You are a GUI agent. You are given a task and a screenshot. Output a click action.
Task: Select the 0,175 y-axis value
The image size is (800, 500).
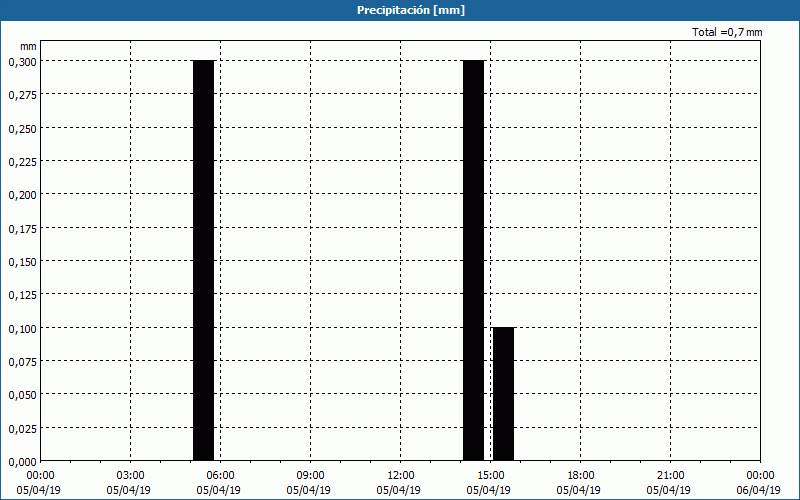tap(22, 229)
